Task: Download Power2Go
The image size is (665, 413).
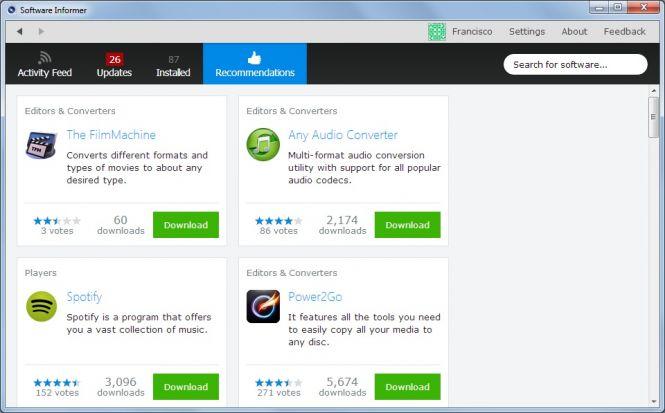Action: coord(408,387)
